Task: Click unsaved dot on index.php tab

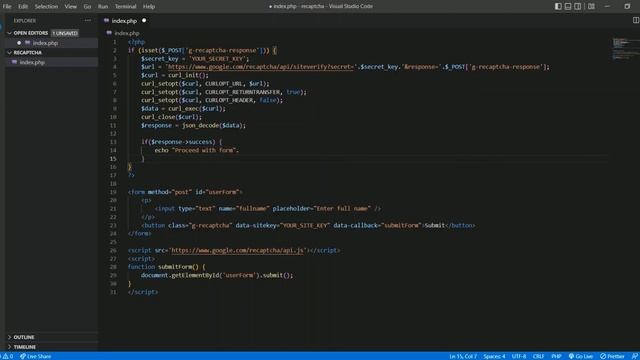Action: pos(144,20)
